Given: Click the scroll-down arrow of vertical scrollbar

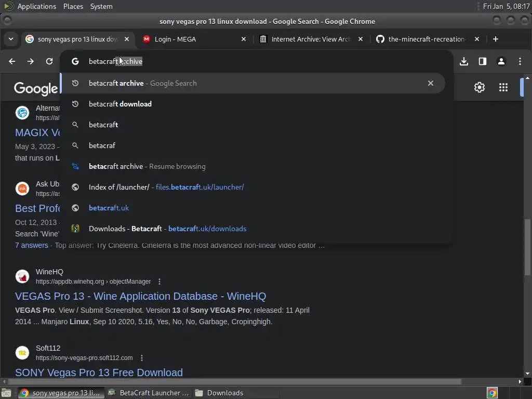Looking at the screenshot, I should 527,374.
